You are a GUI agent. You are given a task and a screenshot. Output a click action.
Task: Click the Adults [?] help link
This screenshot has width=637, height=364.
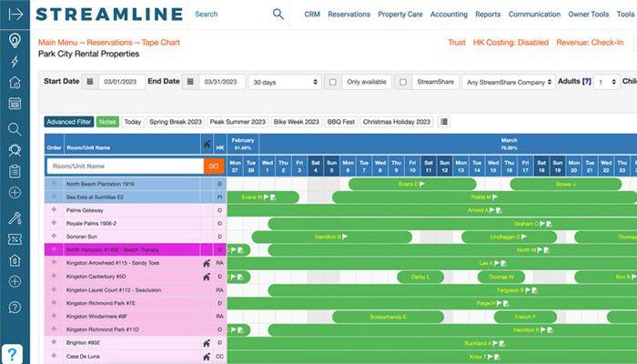click(x=587, y=81)
